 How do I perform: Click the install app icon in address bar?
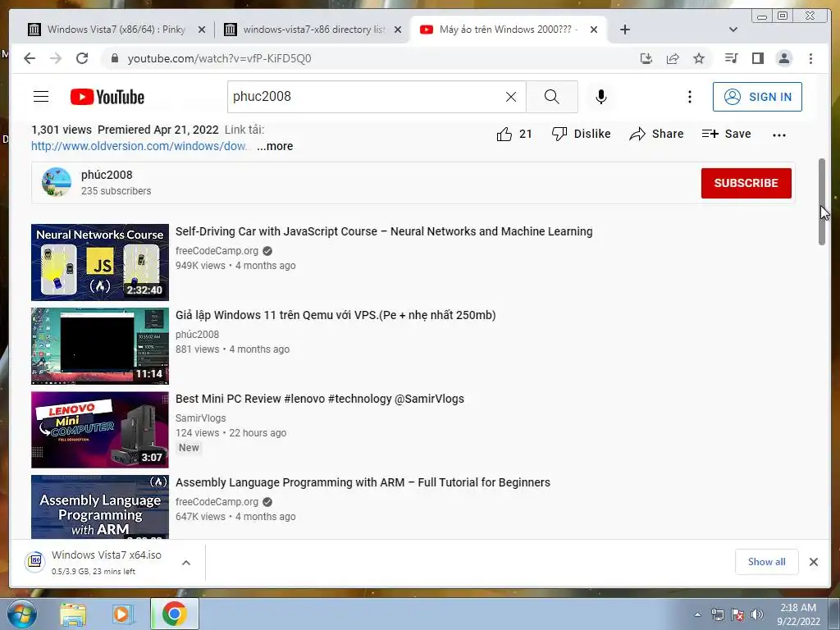click(646, 58)
